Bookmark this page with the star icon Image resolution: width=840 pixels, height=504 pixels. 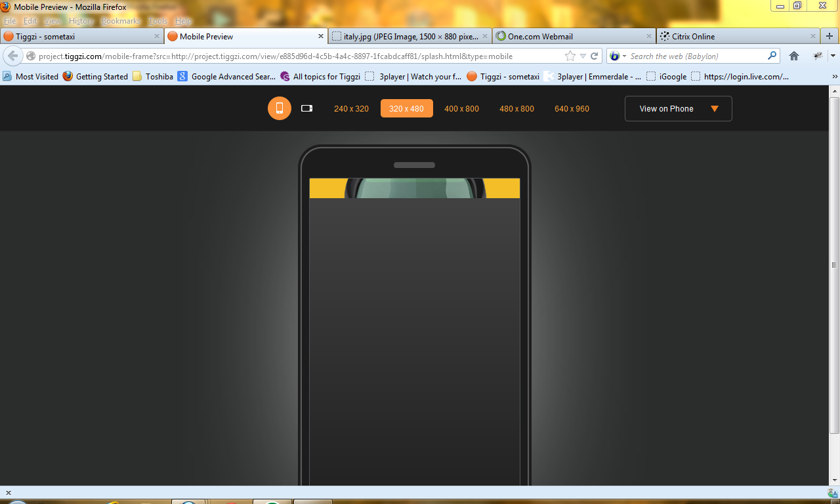[x=570, y=56]
